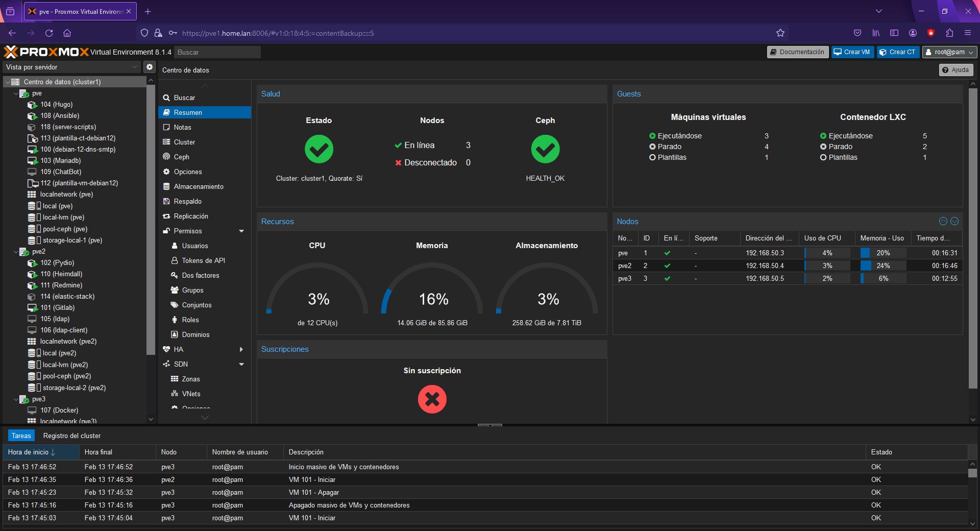The image size is (980, 531).
Task: Click the Conjuntos tags icon
Action: 175,305
